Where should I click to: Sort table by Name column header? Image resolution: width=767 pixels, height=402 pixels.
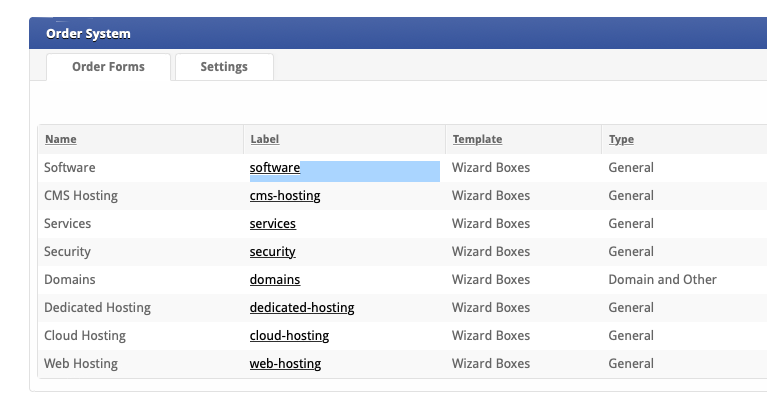tap(61, 139)
